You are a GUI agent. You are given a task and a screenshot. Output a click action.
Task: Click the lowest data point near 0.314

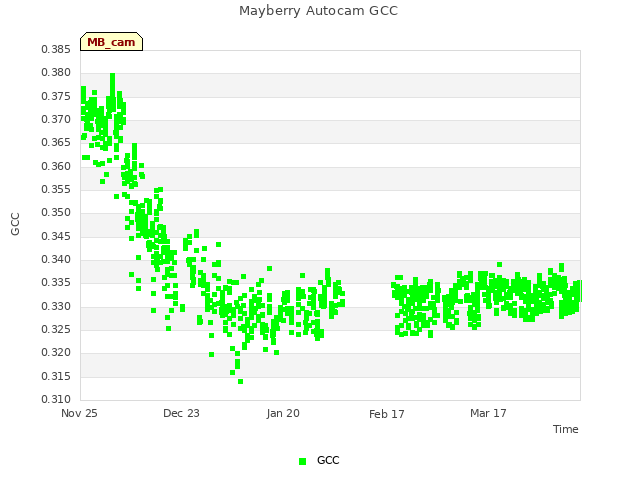pos(240,382)
